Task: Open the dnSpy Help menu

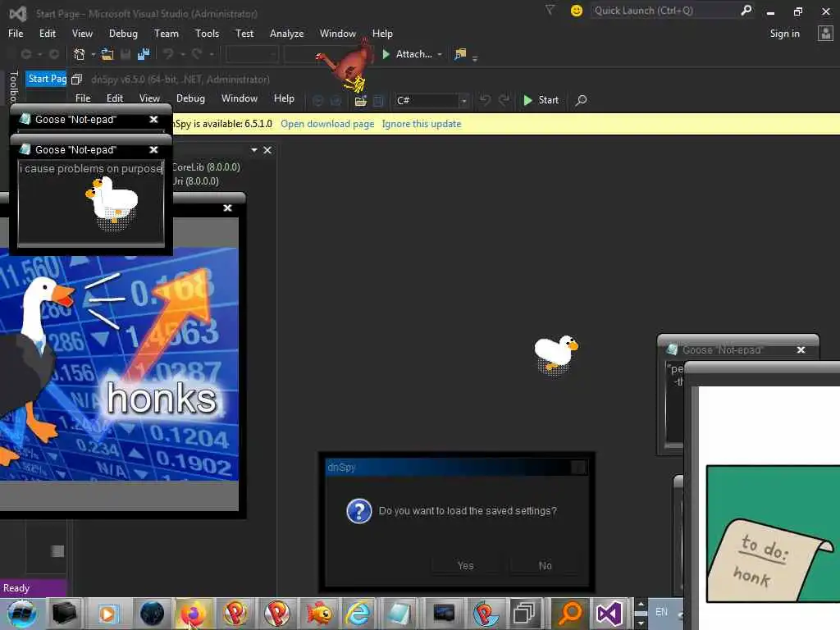Action: [x=283, y=98]
